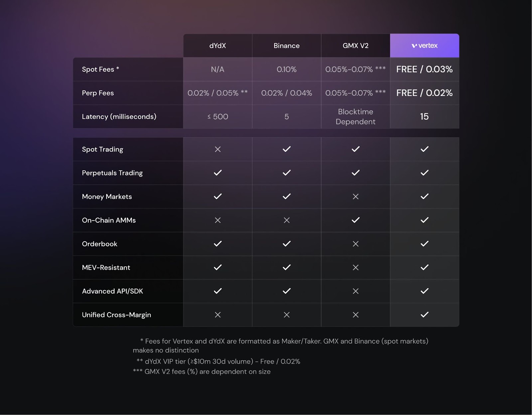Select Binance's latency value "5"

[287, 117]
